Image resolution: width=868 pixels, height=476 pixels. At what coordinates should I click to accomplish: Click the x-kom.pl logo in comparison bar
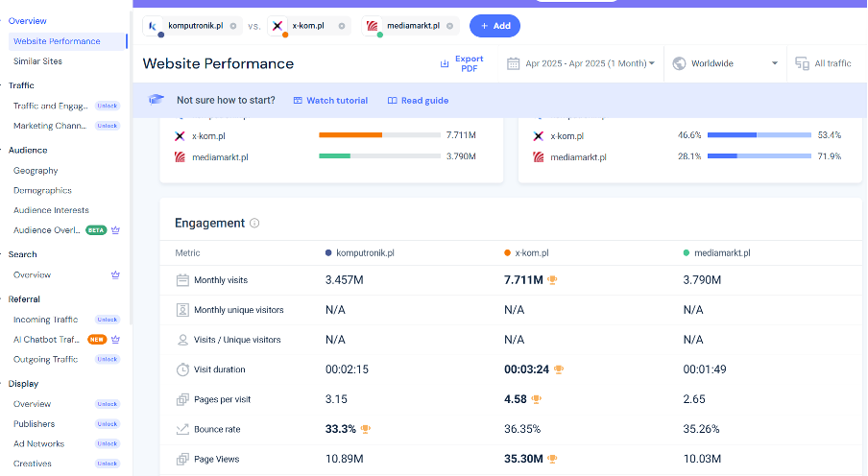click(x=277, y=26)
